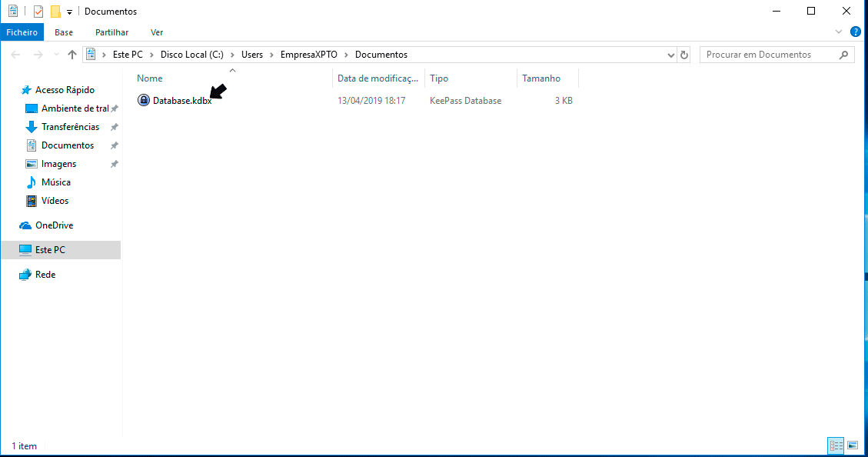Switch to the Partilhar ribbon tab
The width and height of the screenshot is (868, 457).
pyautogui.click(x=111, y=32)
